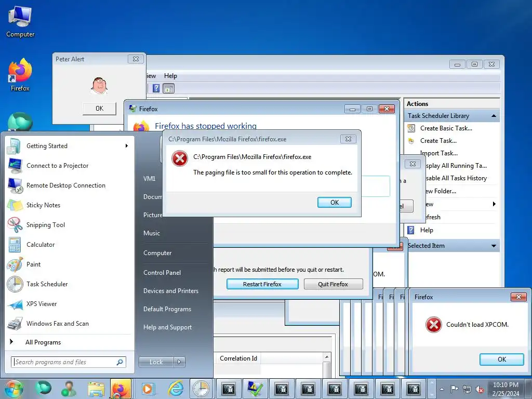Select the Task Scheduler clock taskbar button
Viewport: 532px width, 399px height.
click(201, 389)
